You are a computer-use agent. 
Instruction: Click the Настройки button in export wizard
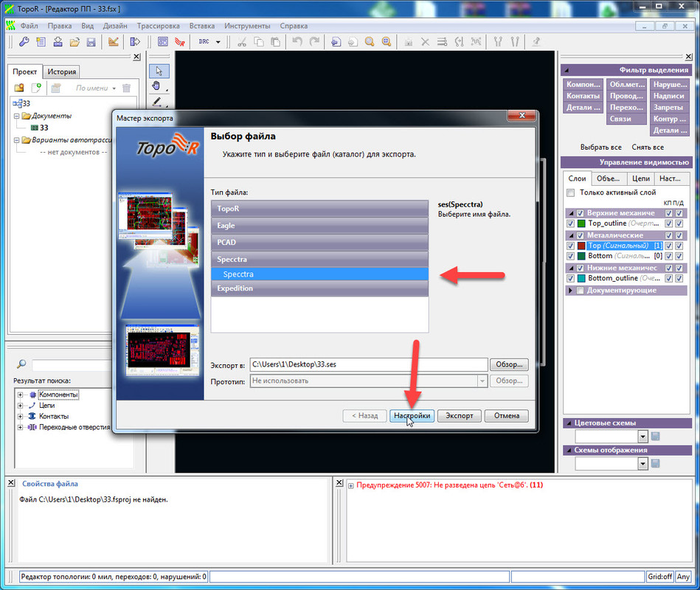(412, 415)
